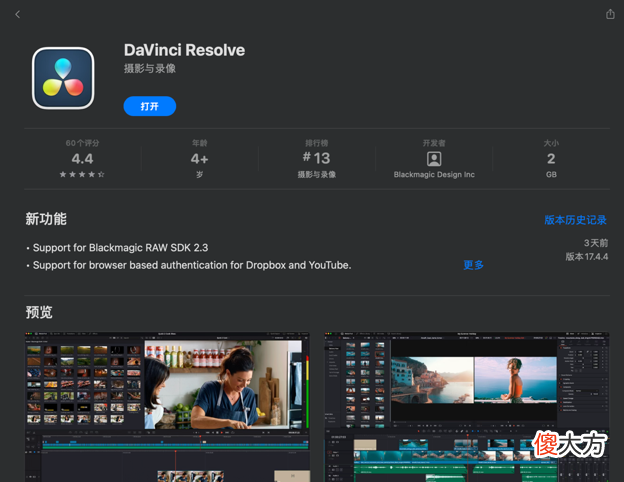The width and height of the screenshot is (624, 482).
Task: Click the 预览 section heading
Action: pos(39,312)
